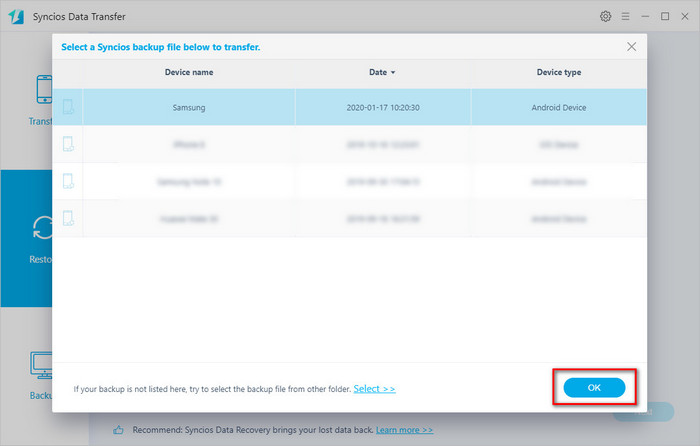Click the thumbs-up recommend icon
This screenshot has height=446, width=700.
click(118, 430)
